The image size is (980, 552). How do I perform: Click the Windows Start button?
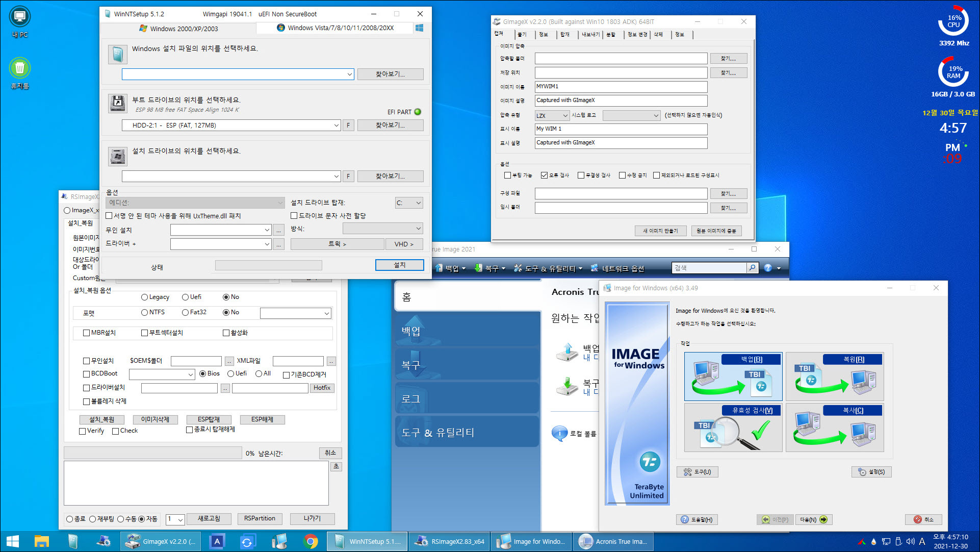pos(12,541)
